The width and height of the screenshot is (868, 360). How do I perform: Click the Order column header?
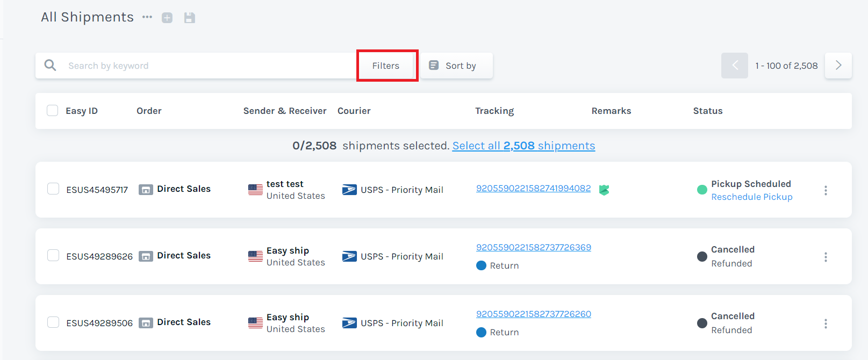pos(149,111)
